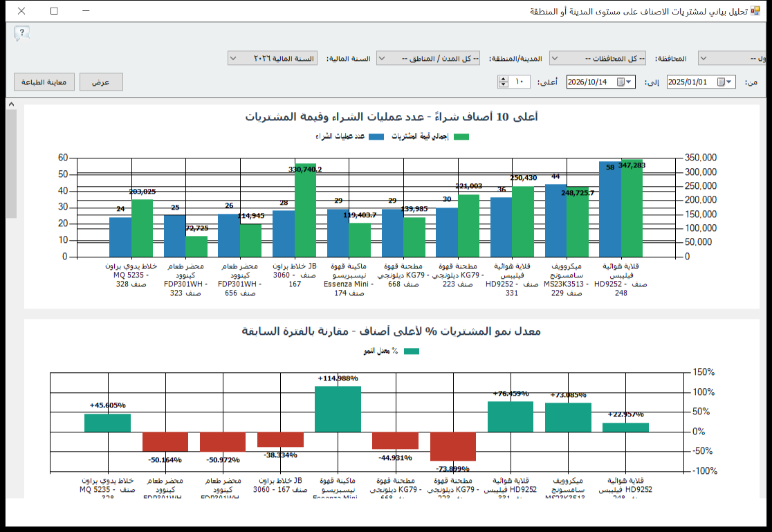
Task: Click the عرض button
Action: [x=101, y=82]
